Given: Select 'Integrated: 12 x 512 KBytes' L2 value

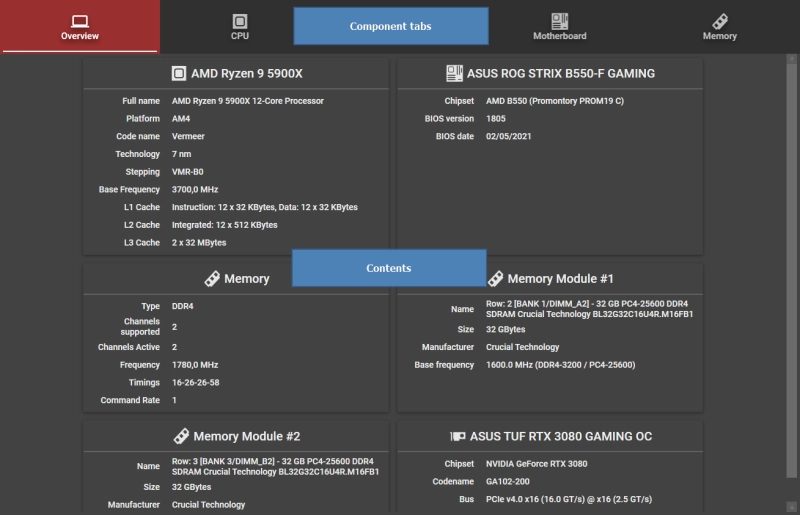Looking at the screenshot, I should (224, 225).
